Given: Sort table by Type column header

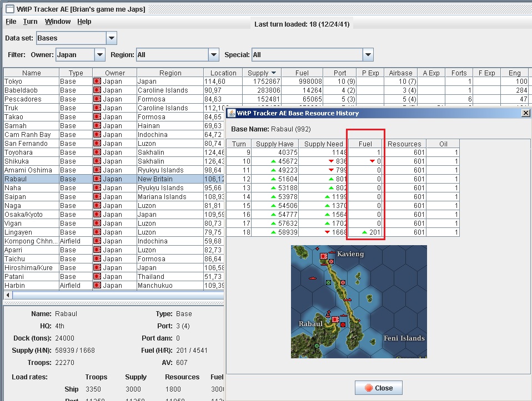Looking at the screenshot, I should click(x=76, y=73).
